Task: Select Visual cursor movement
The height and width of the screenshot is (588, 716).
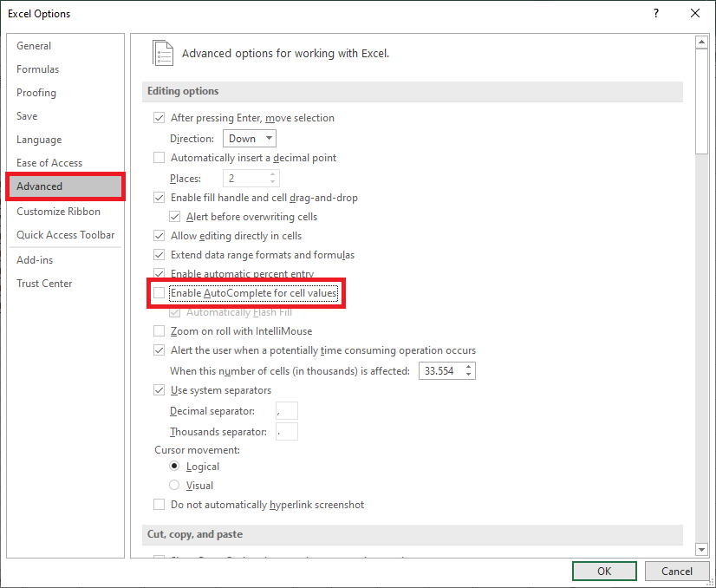Action: [174, 485]
